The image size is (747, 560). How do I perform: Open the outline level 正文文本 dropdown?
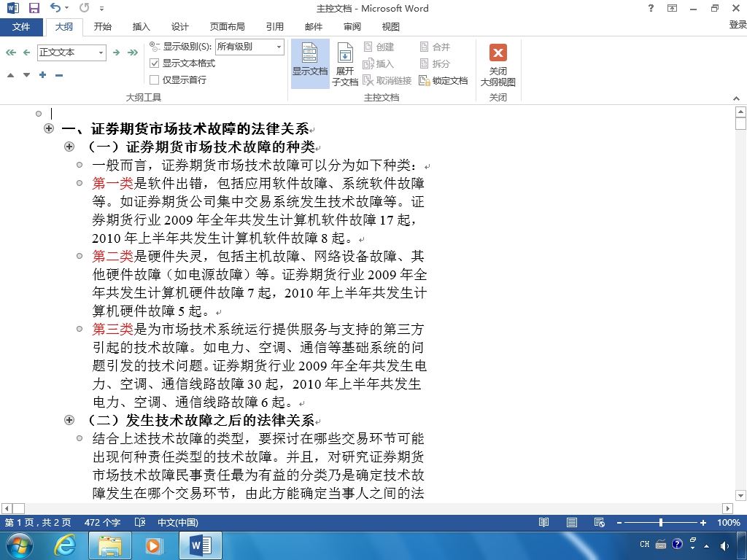(101, 52)
